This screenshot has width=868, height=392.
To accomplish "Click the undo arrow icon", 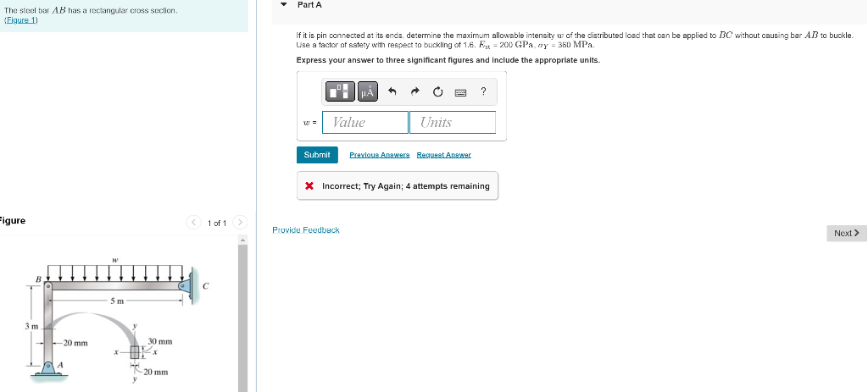I will [392, 91].
